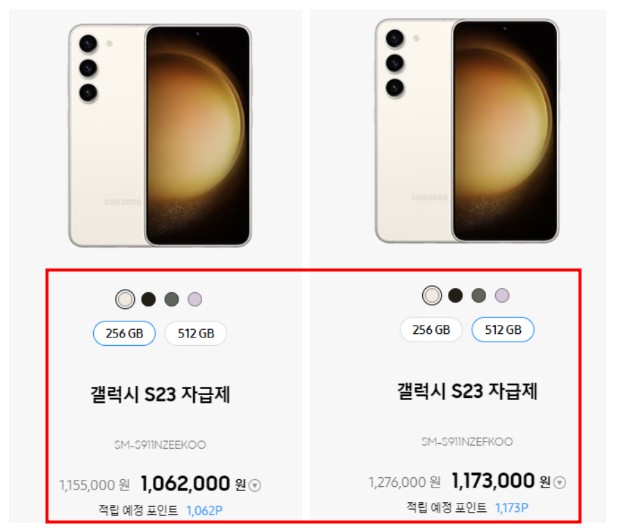Select black color on left Galaxy S23

tap(149, 299)
